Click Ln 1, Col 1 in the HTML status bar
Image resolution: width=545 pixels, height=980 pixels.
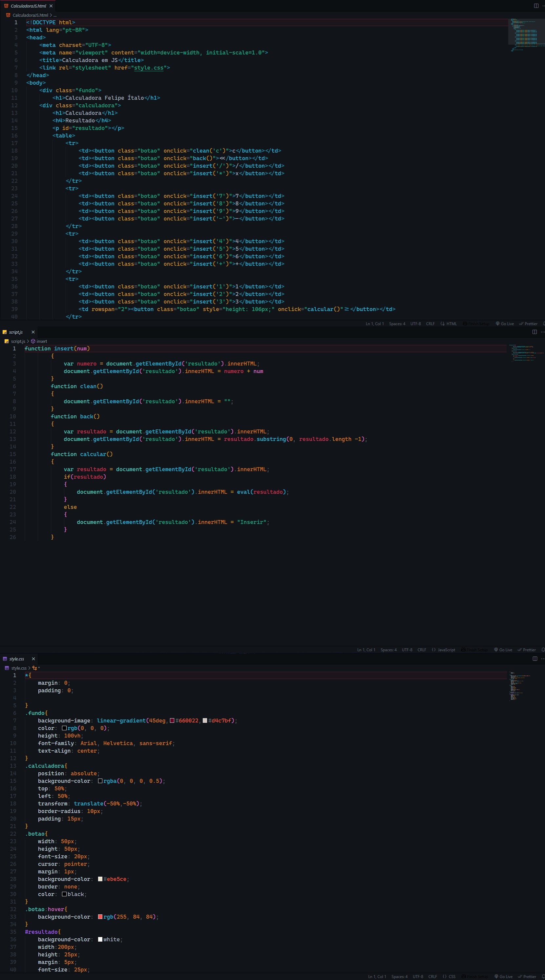[x=374, y=324]
